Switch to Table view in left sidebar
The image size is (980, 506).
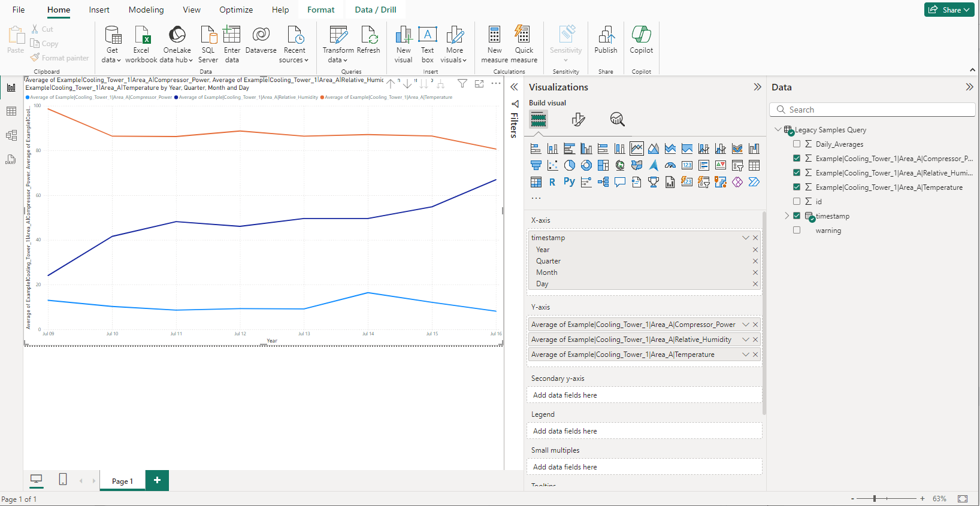[x=11, y=111]
